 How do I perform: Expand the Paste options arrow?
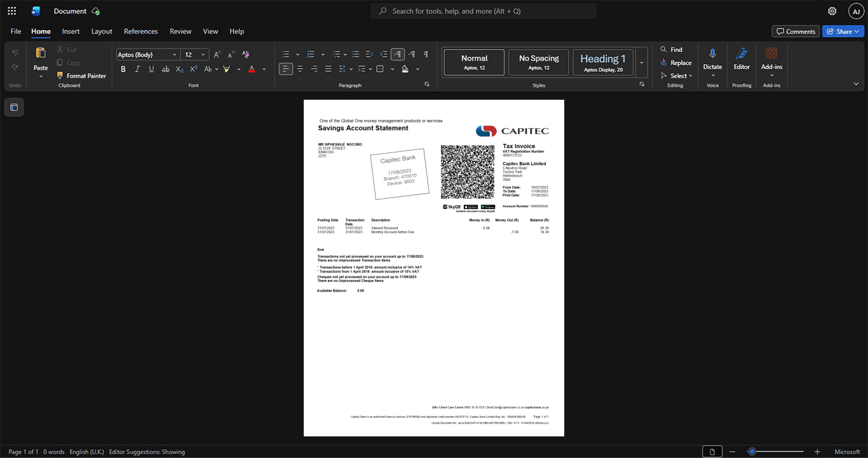[x=41, y=76]
